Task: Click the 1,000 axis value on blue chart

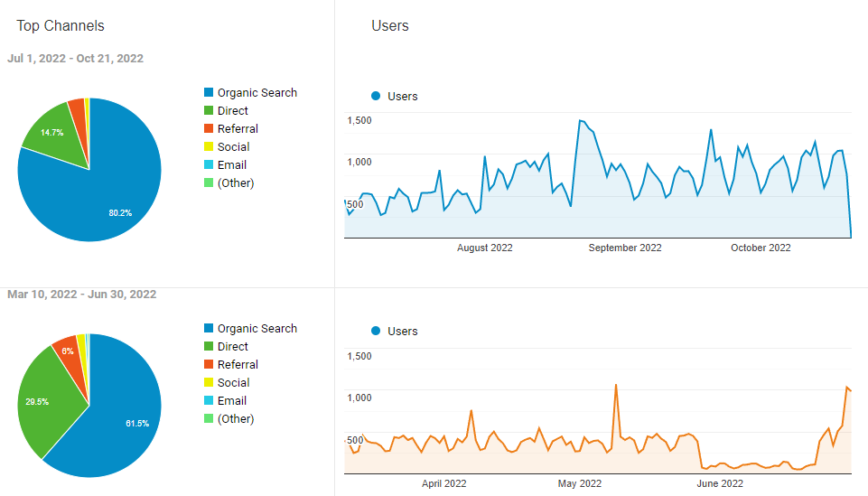Action: pos(359,162)
